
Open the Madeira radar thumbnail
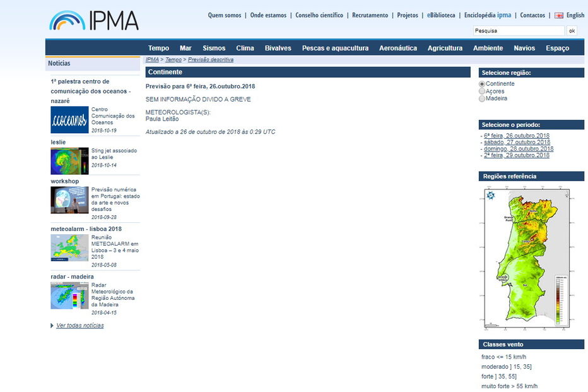(x=69, y=295)
